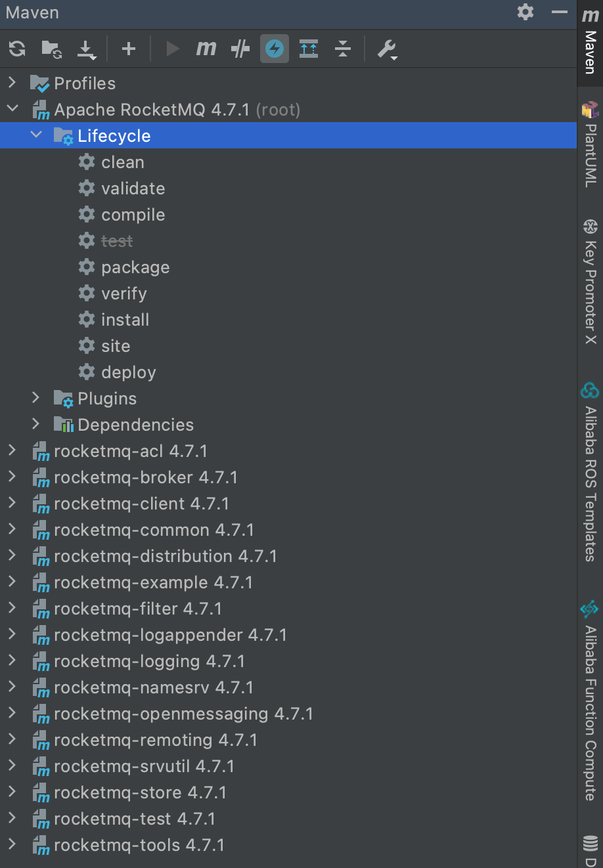
Task: Reload all Maven projects
Action: click(x=17, y=49)
